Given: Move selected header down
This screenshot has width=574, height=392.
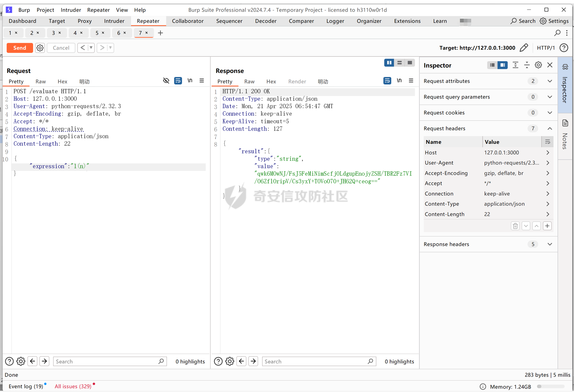Looking at the screenshot, I should point(526,226).
